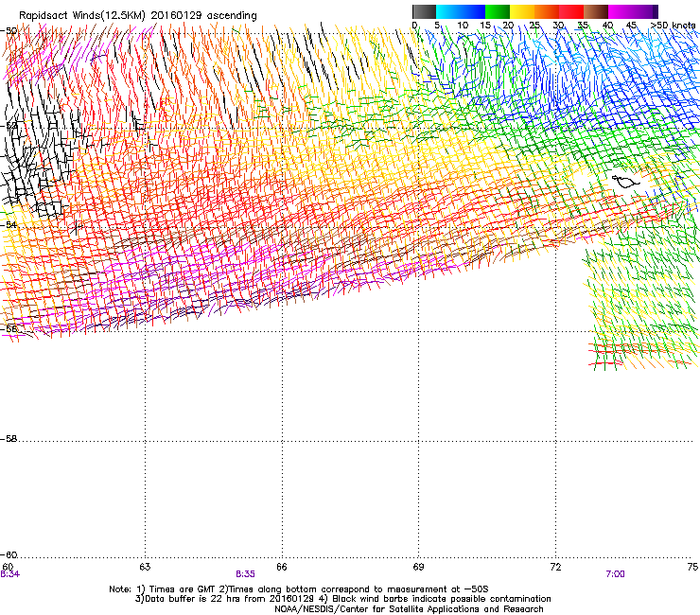700x615 pixels.
Task: Click the longitude label 72
Action: [555, 567]
